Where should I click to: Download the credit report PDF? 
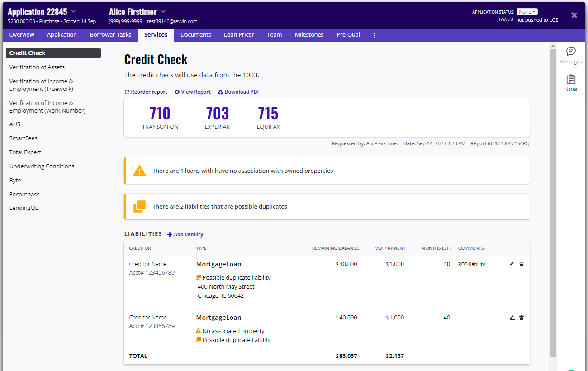click(239, 92)
